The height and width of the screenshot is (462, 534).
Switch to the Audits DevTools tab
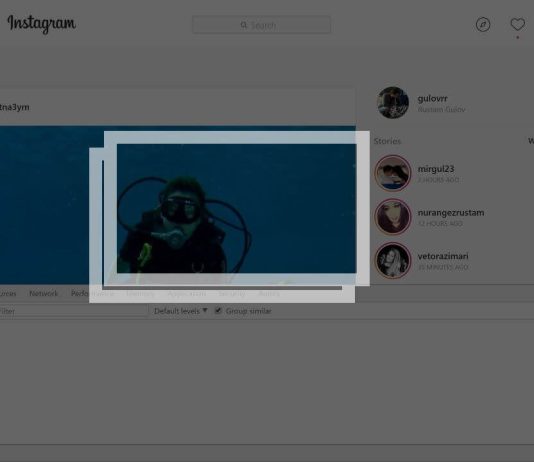point(269,293)
